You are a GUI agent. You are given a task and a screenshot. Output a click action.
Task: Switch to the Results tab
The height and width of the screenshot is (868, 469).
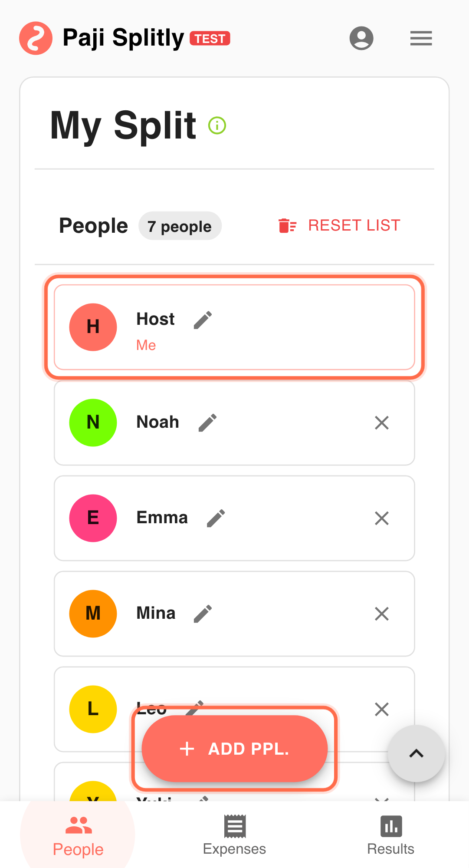click(390, 835)
